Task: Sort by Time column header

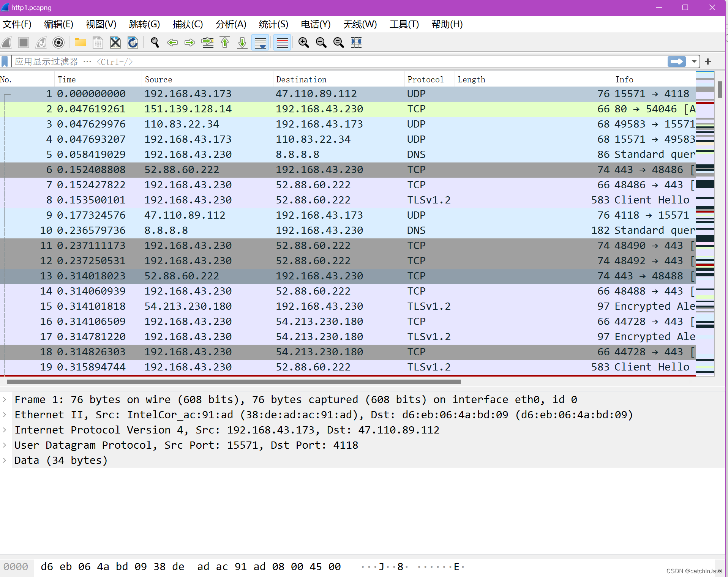Action: pyautogui.click(x=98, y=79)
